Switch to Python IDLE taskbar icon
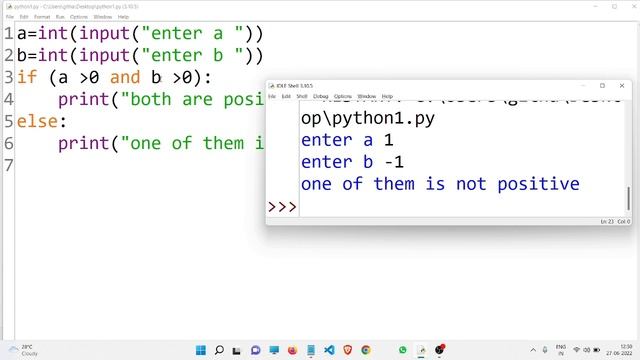 (421, 350)
